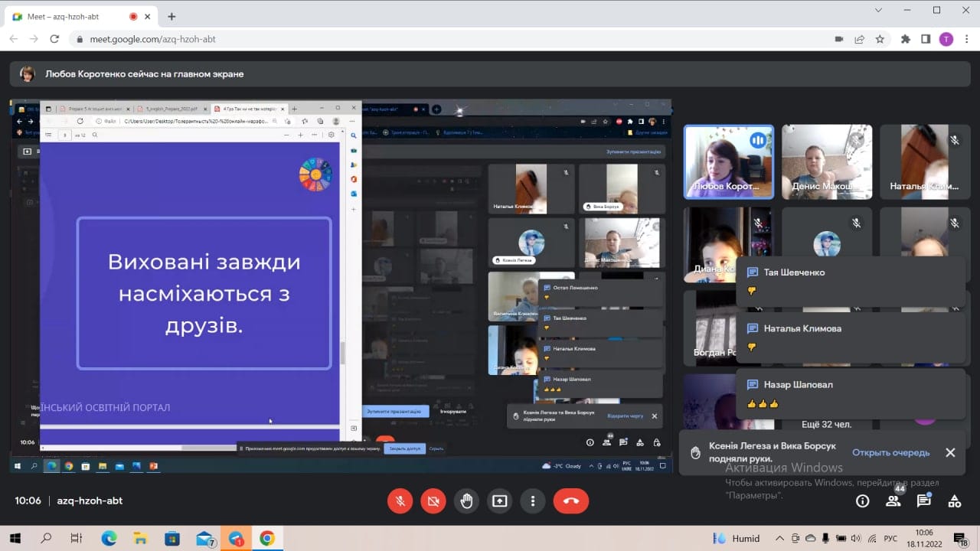Open the meeting details info icon
The width and height of the screenshot is (980, 551).
point(863,501)
